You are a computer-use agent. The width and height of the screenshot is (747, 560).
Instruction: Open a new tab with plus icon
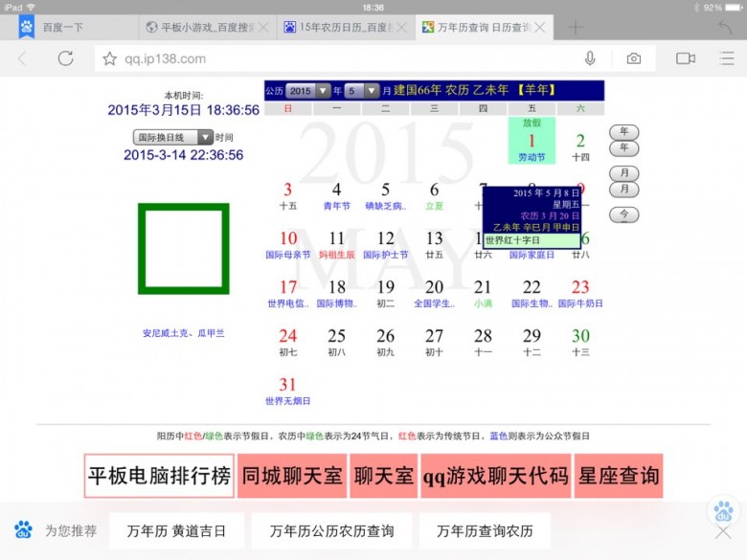click(x=575, y=28)
